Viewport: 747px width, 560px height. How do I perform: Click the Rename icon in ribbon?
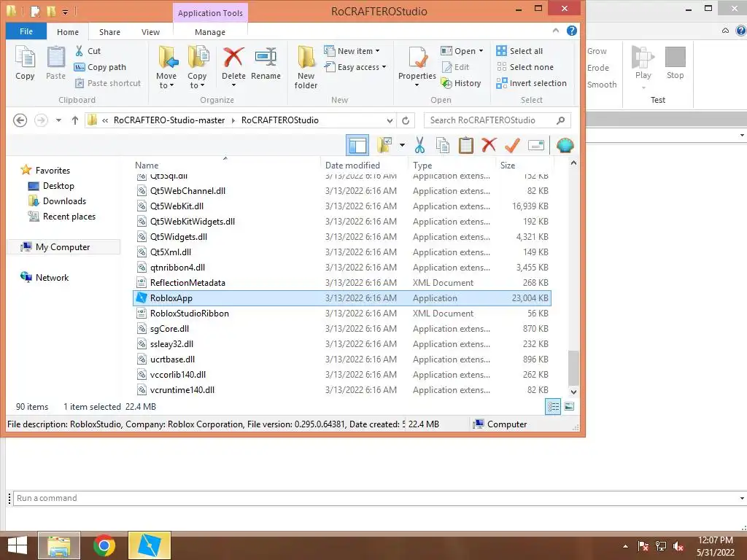266,58
